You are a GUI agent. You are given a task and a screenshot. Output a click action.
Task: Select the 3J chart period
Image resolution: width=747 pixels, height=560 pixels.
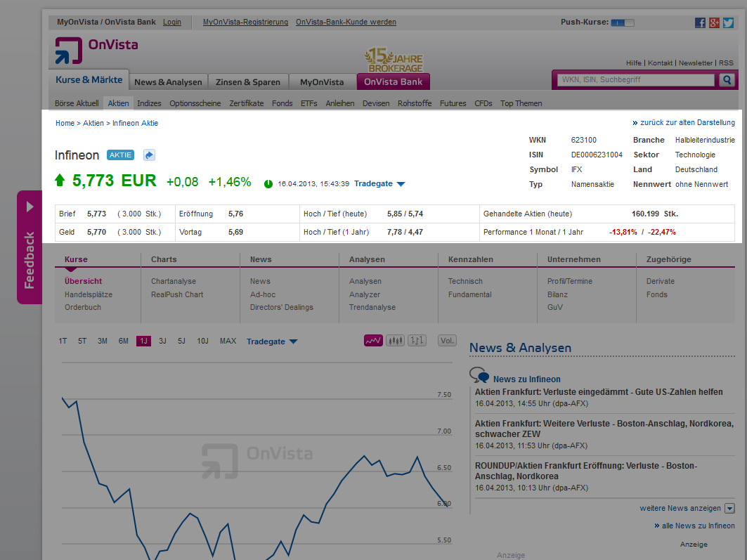point(162,341)
